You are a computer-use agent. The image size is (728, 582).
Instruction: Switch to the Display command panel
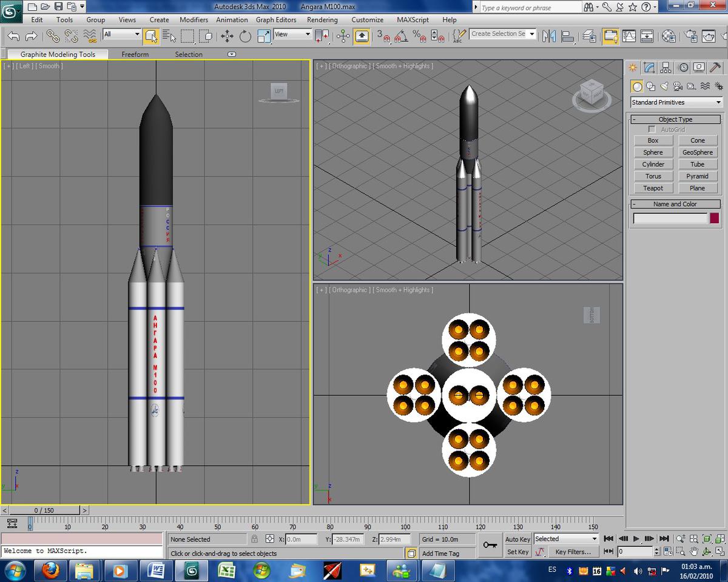coord(699,67)
